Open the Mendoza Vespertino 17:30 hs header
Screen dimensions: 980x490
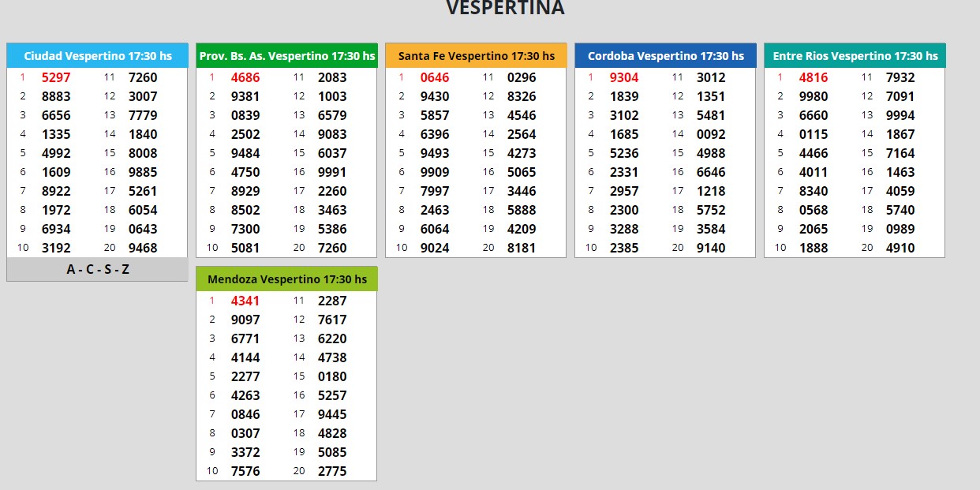(286, 279)
